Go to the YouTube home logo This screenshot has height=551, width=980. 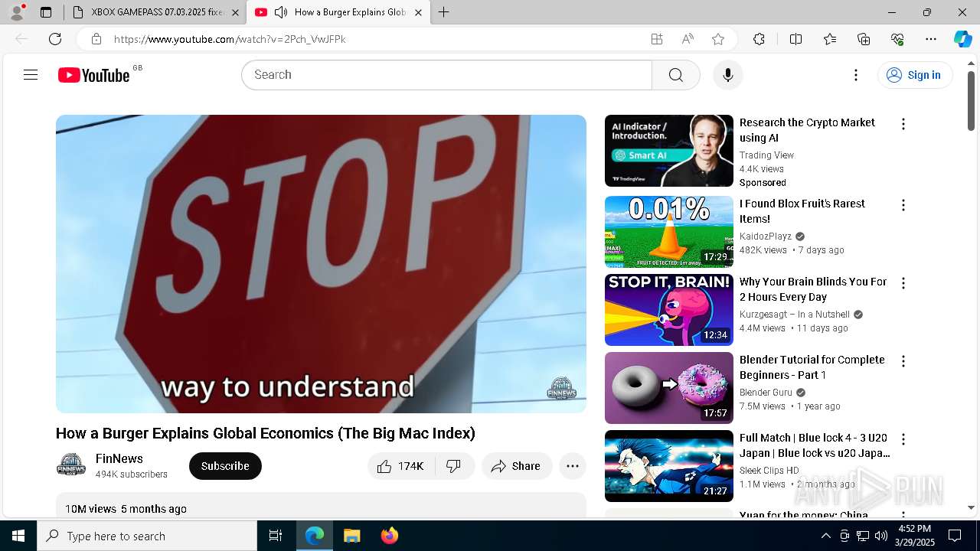point(94,75)
